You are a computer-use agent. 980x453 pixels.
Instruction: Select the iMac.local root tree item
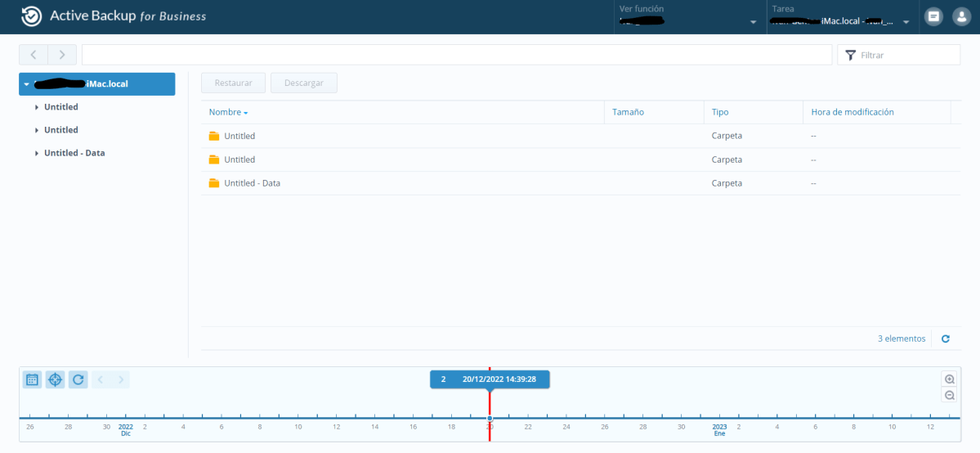click(x=97, y=84)
